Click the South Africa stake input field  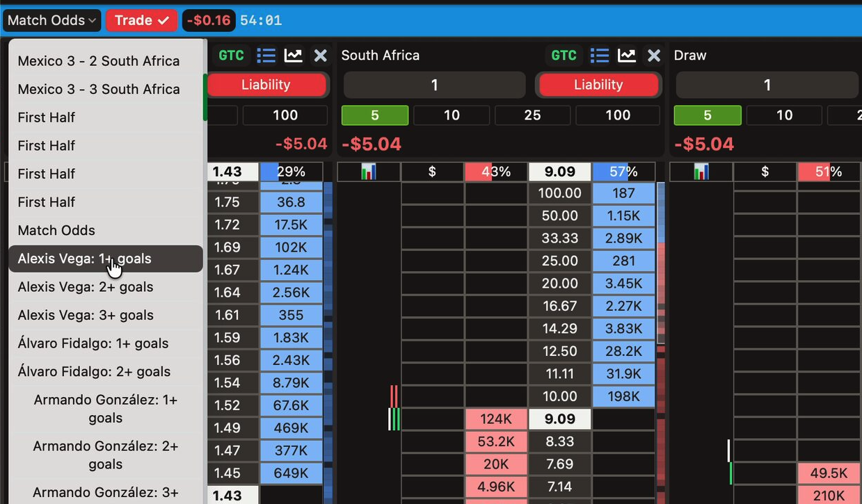[x=434, y=85]
